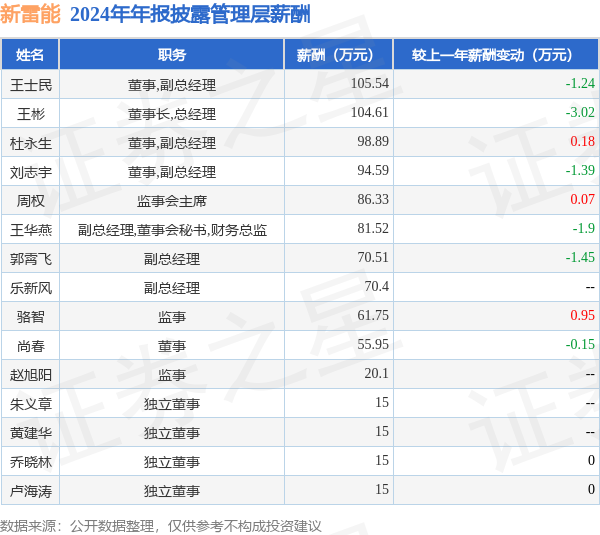Click the 新雷能 title text
600x535 pixels.
coord(30,15)
